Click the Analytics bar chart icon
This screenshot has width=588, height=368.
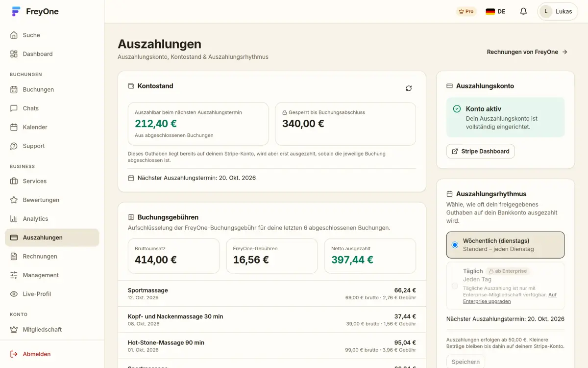(14, 219)
